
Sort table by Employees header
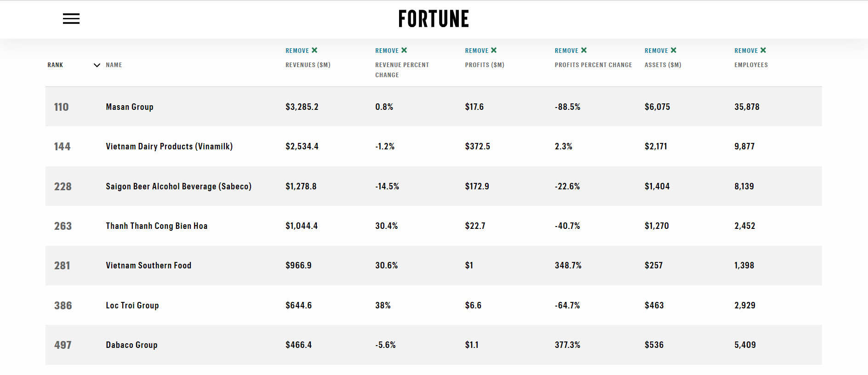751,65
